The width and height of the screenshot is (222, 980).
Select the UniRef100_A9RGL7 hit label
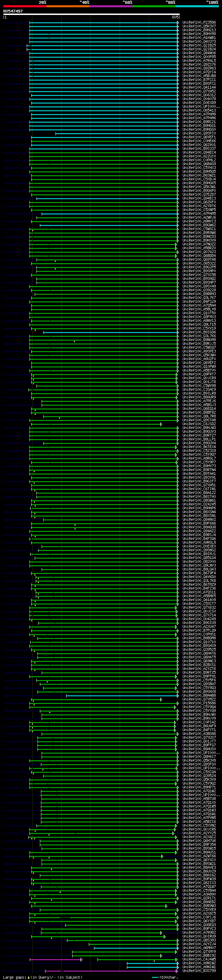[199, 458]
